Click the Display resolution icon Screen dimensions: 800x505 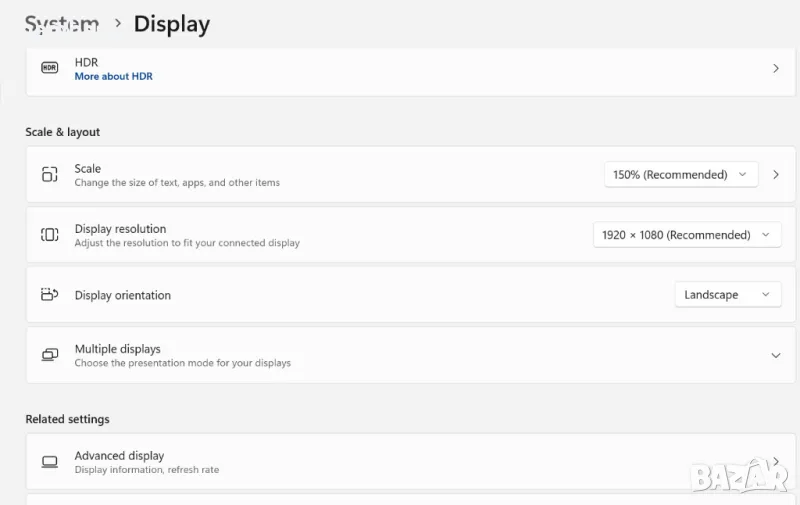click(49, 235)
